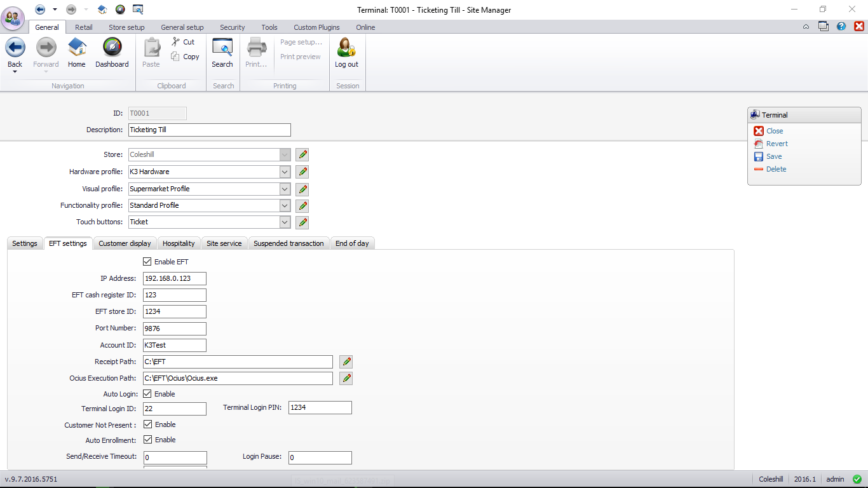Edit the Hardware profile with pencil icon
The image size is (868, 488).
pos(302,172)
